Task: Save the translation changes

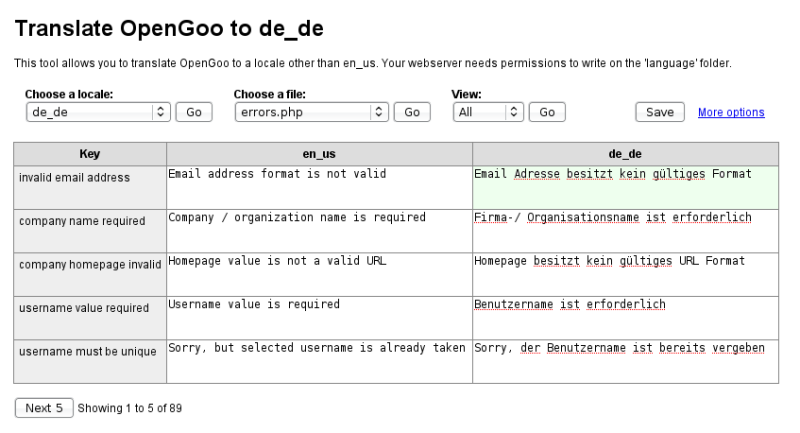Action: [659, 113]
